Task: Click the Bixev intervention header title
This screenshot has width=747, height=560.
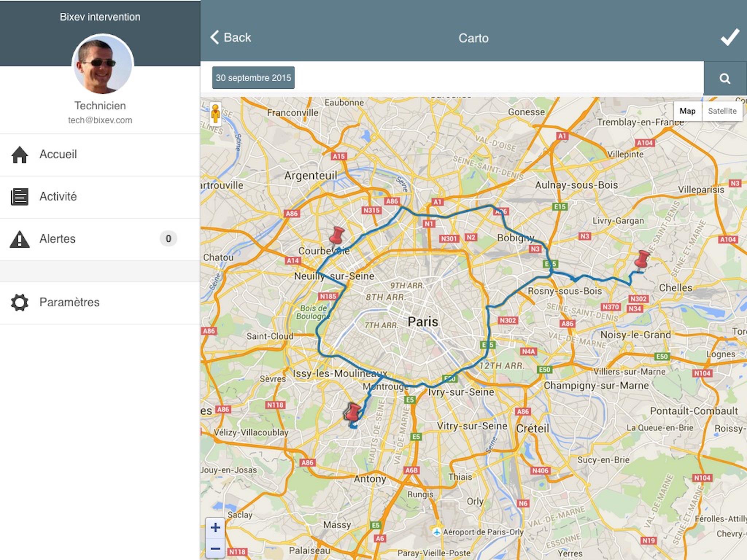Action: 100,17
